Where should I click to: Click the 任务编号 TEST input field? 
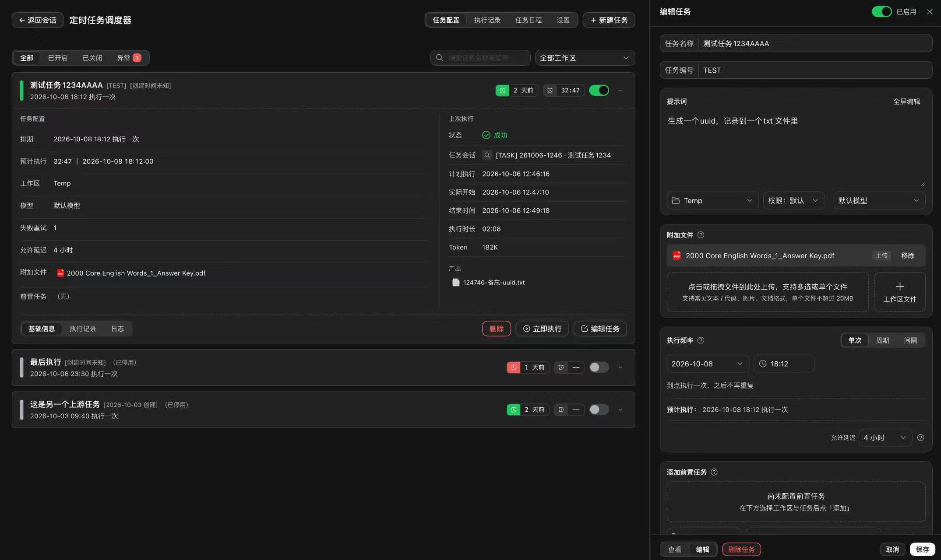pos(796,70)
